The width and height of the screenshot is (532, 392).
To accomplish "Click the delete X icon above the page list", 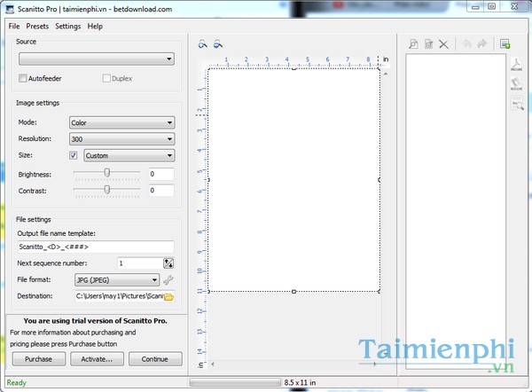I will point(443,43).
